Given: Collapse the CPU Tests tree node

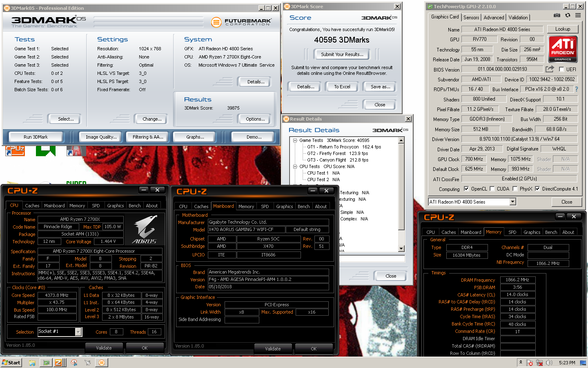Looking at the screenshot, I should tap(295, 166).
